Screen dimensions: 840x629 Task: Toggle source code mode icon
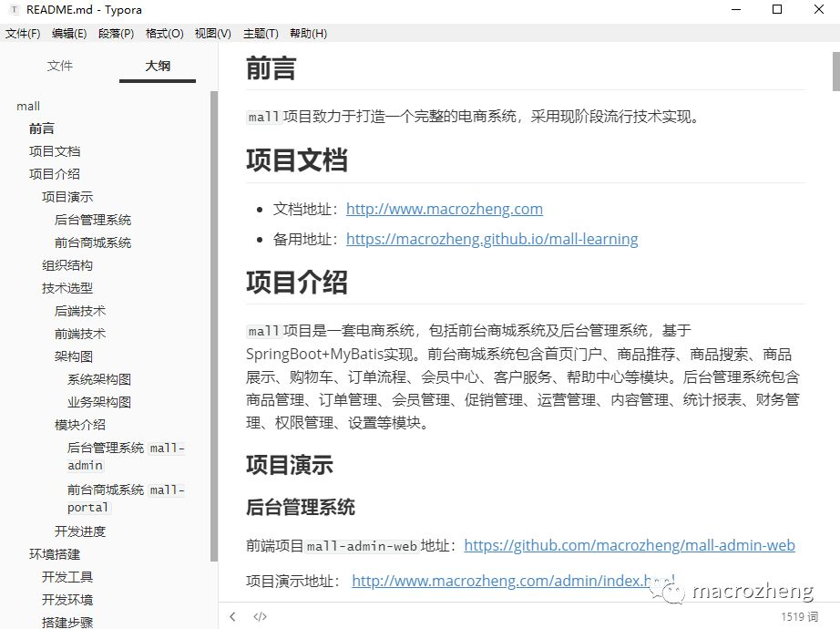click(260, 616)
